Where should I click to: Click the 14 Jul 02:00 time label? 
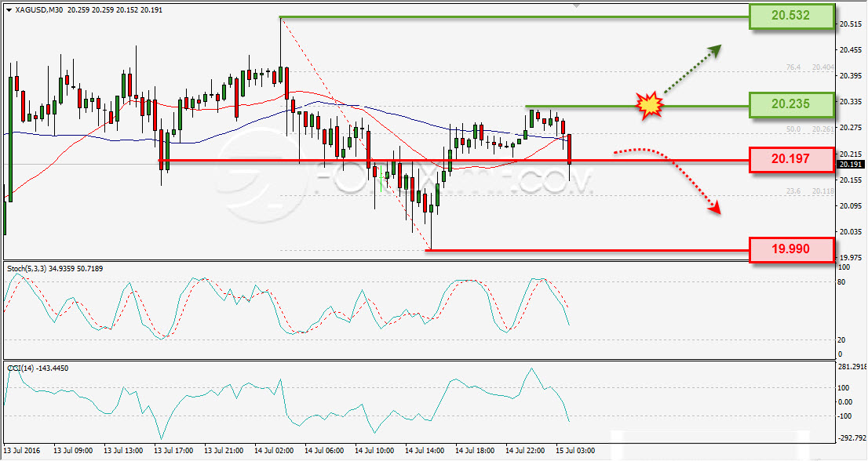274,451
